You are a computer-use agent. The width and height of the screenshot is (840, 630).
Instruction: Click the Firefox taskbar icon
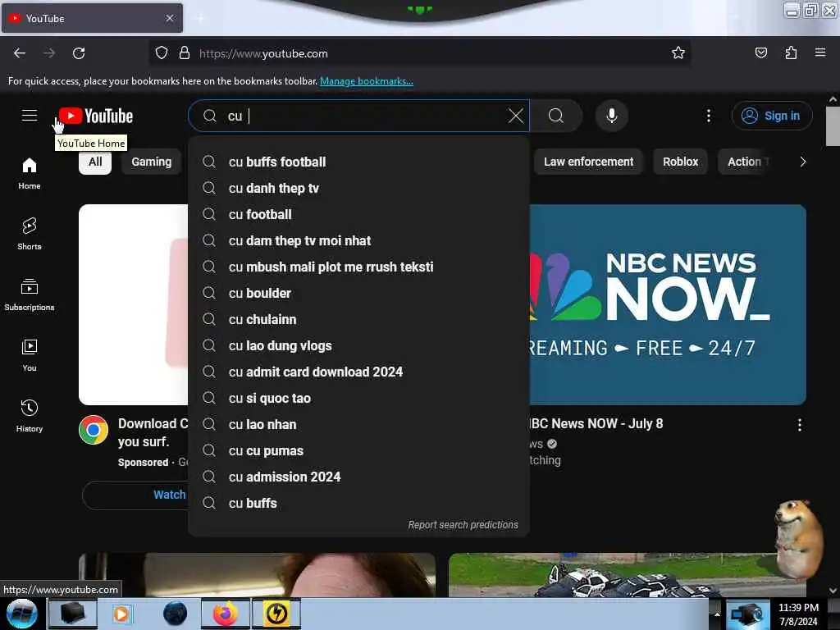coord(225,614)
